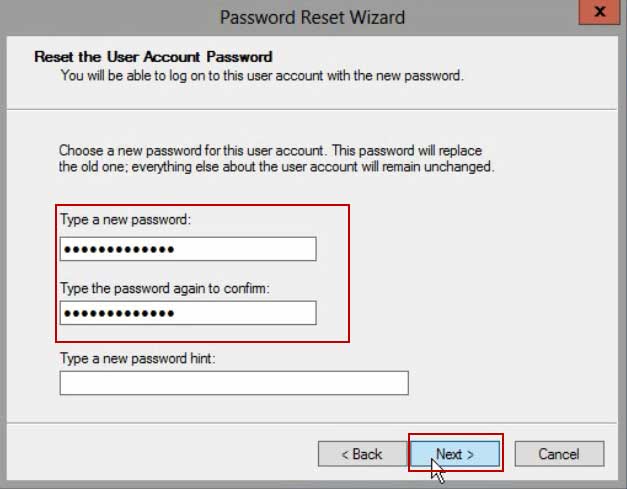The height and width of the screenshot is (489, 627).
Task: Click the masked dots in the new password box
Action: 119,250
